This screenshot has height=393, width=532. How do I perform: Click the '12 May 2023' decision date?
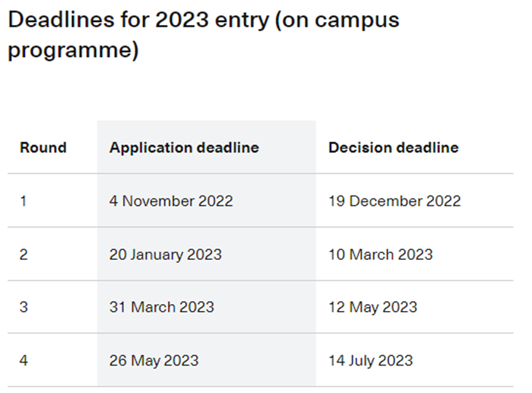(x=372, y=307)
